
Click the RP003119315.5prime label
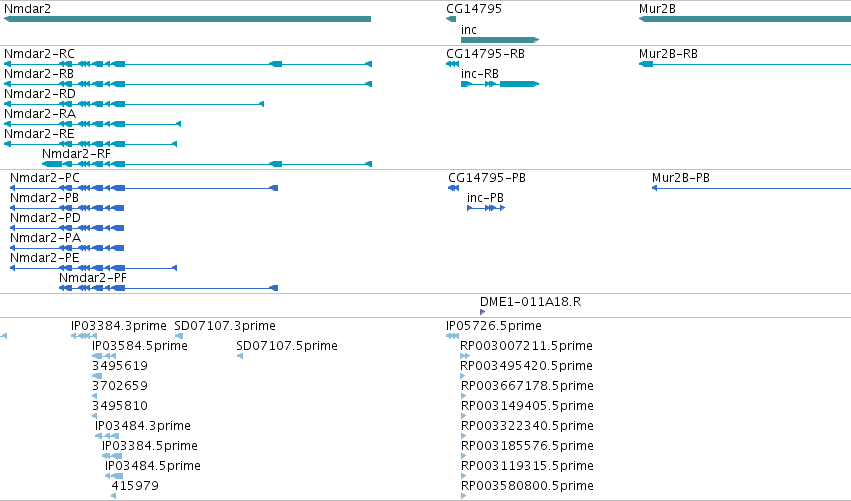[527, 466]
